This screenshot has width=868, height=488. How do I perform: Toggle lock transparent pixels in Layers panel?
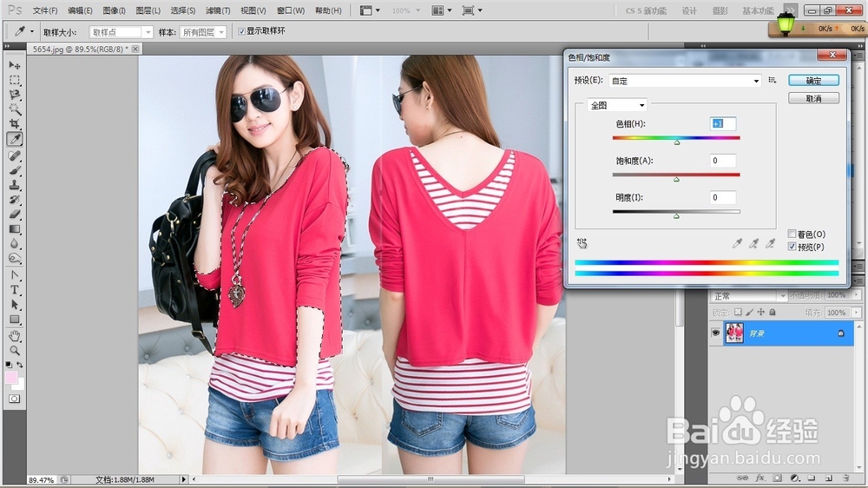point(738,313)
